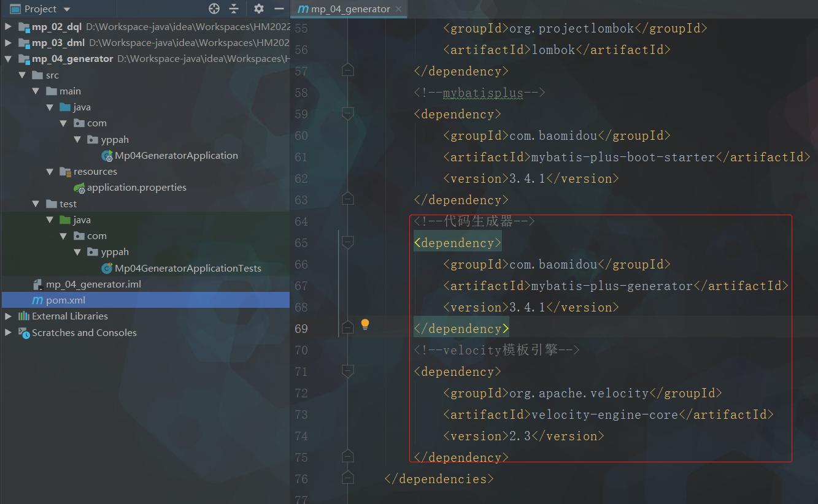Screen dimensions: 818x504
Task: Click fold end marker at line 57
Action: coord(348,70)
